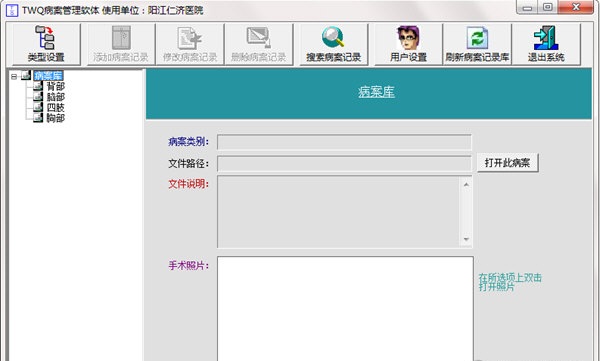Click the 手术照片 label
The width and height of the screenshot is (600, 361).
coord(189,266)
